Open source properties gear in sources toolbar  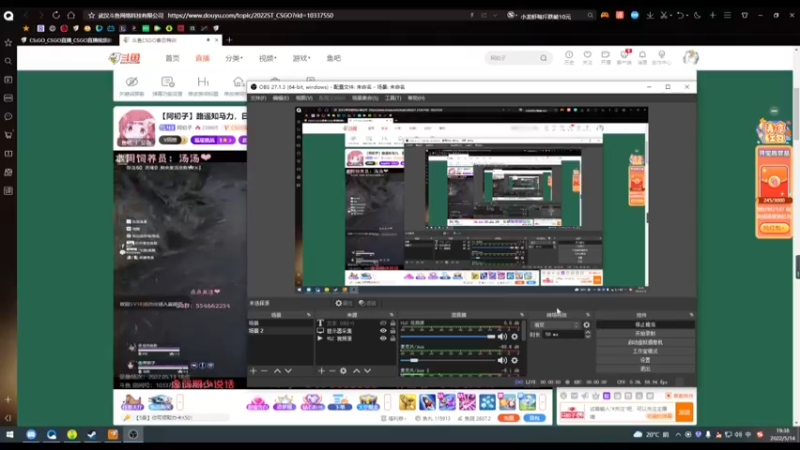343,371
